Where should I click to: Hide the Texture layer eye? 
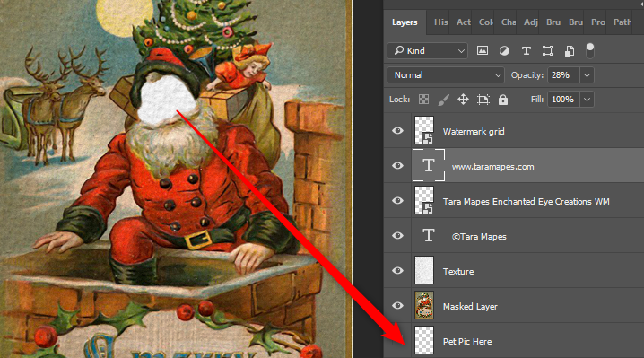coord(397,270)
